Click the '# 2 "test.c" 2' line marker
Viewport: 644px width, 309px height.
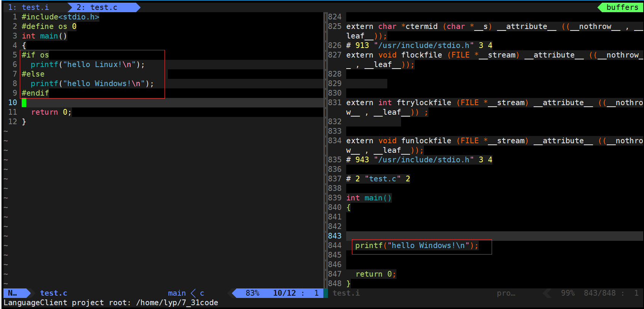click(378, 179)
